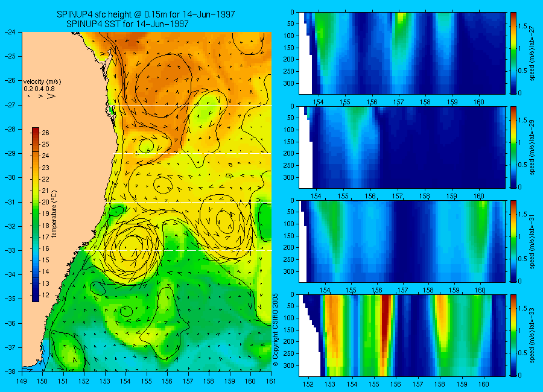The width and height of the screenshot is (543, 392).
Task: Click the '12' tick on temperature colorbar
Action: 45,295
